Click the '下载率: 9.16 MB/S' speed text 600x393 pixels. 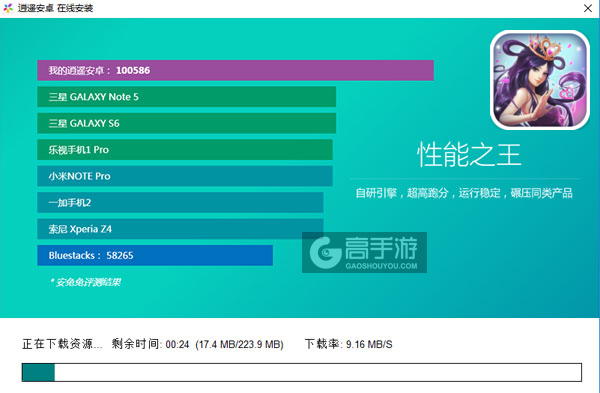[349, 344]
